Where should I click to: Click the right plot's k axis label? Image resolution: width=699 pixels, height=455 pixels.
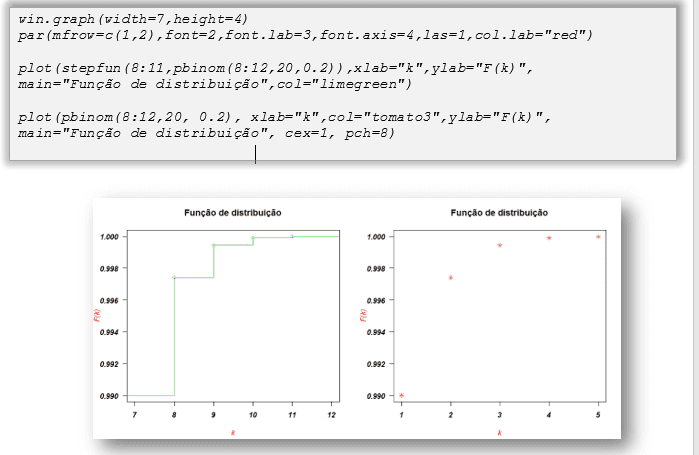click(x=500, y=431)
